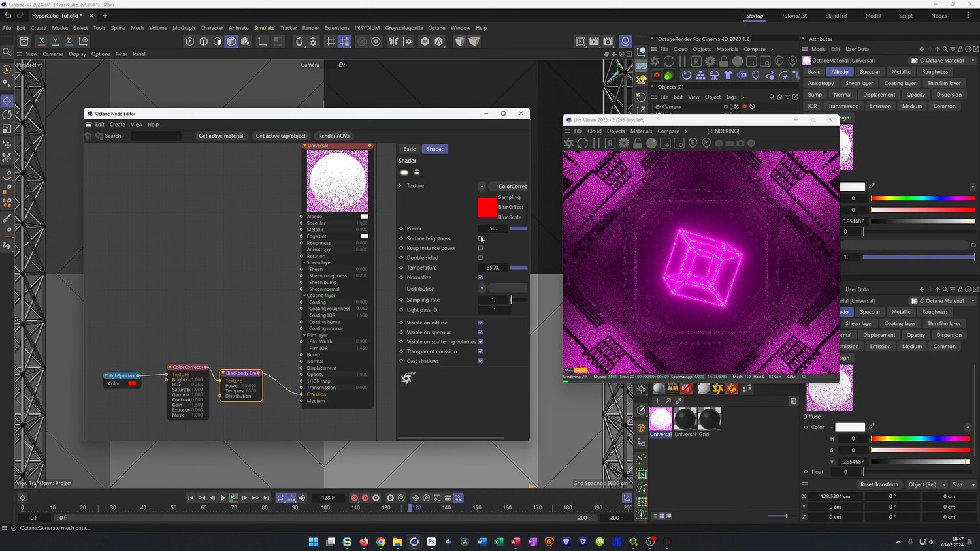Image resolution: width=980 pixels, height=551 pixels.
Task: Switch to the Nodes layout tab
Action: click(x=939, y=16)
